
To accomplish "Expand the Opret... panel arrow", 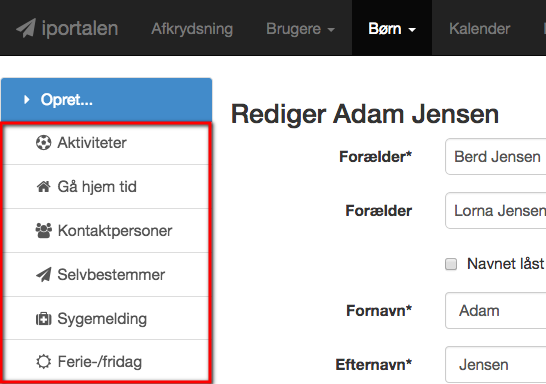I will (x=26, y=100).
